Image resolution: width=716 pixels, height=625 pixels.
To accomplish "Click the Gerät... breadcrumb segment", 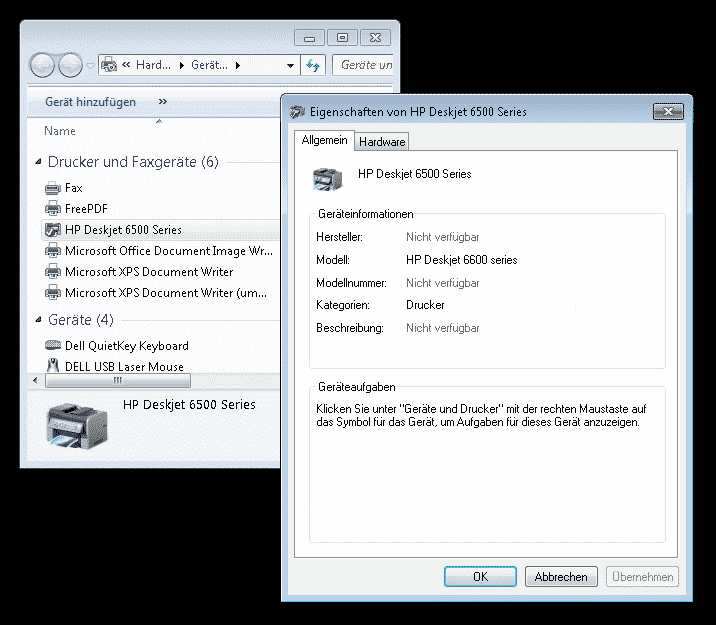I will (x=210, y=65).
